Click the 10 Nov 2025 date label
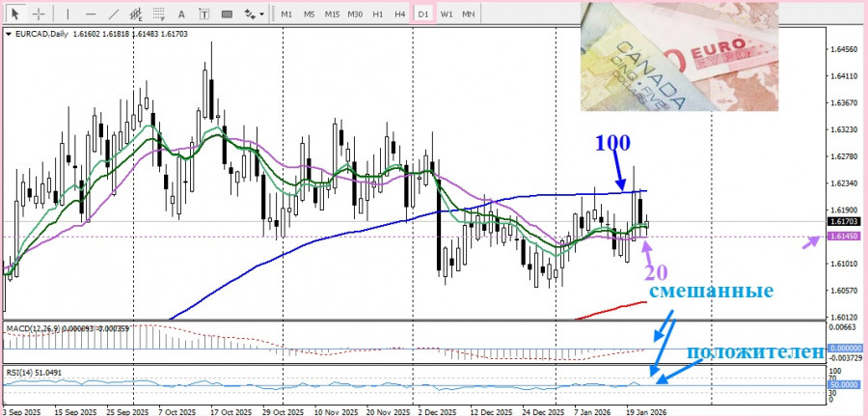The image size is (868, 420). pos(336,413)
